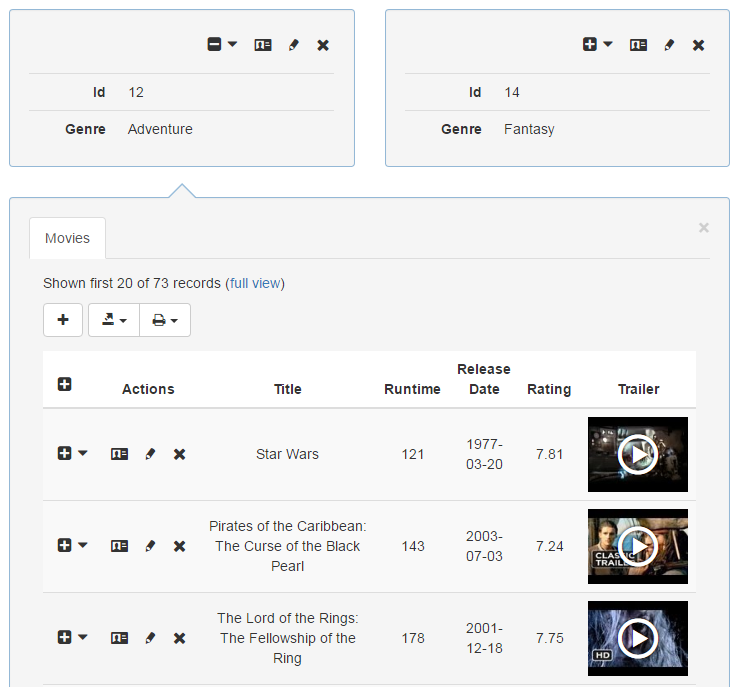
Task: Edit the Fantasy genre with pencil icon
Action: click(669, 45)
